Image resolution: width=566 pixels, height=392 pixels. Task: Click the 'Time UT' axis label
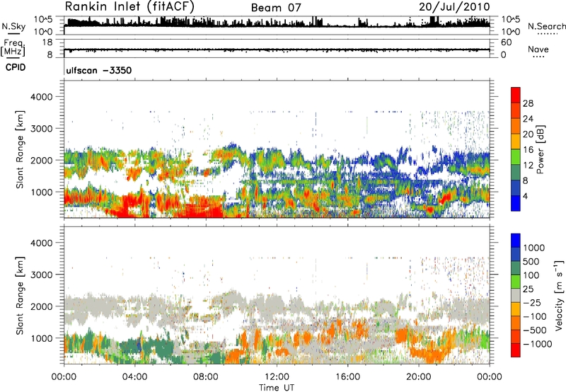pyautogui.click(x=277, y=387)
